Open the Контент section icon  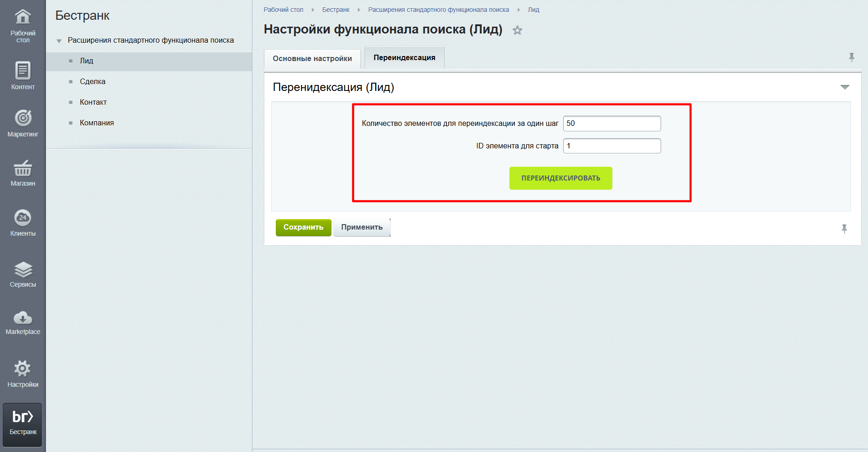(23, 71)
